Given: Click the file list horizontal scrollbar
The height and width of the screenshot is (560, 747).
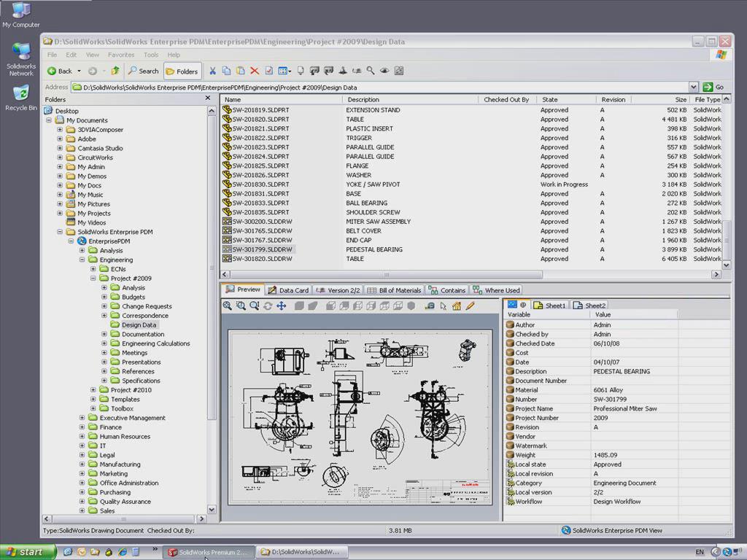Looking at the screenshot, I should click(387, 274).
